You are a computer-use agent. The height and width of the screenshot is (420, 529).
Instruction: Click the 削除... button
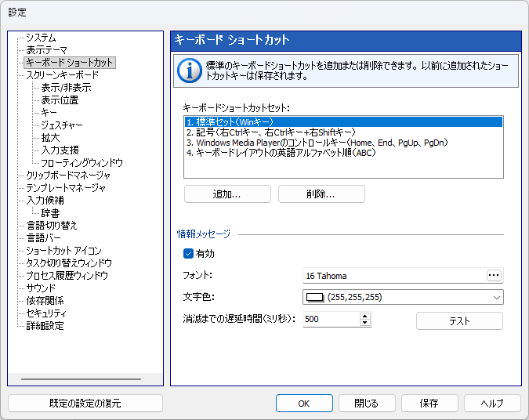321,194
